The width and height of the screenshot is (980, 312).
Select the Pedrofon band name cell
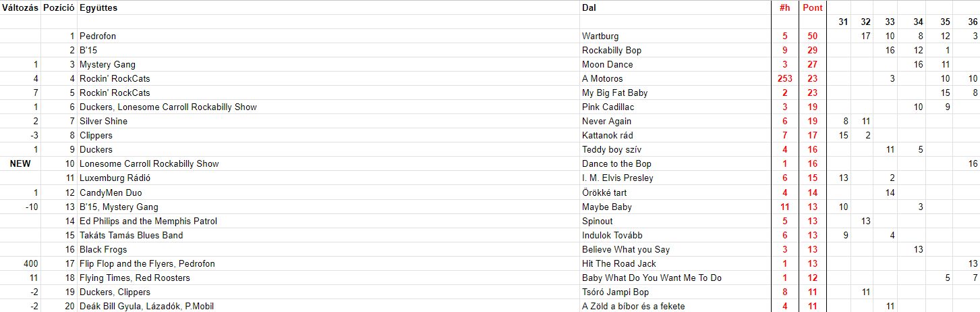click(328, 36)
